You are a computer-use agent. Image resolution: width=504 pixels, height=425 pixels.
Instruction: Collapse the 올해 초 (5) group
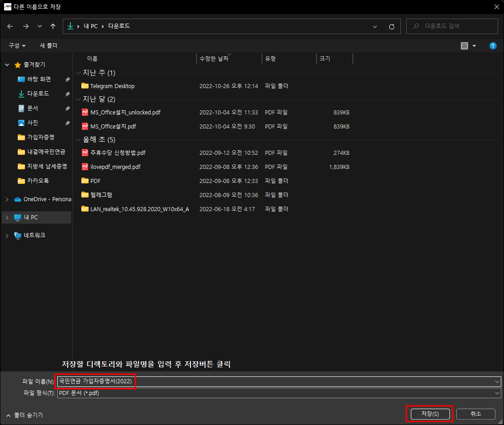[x=78, y=140]
